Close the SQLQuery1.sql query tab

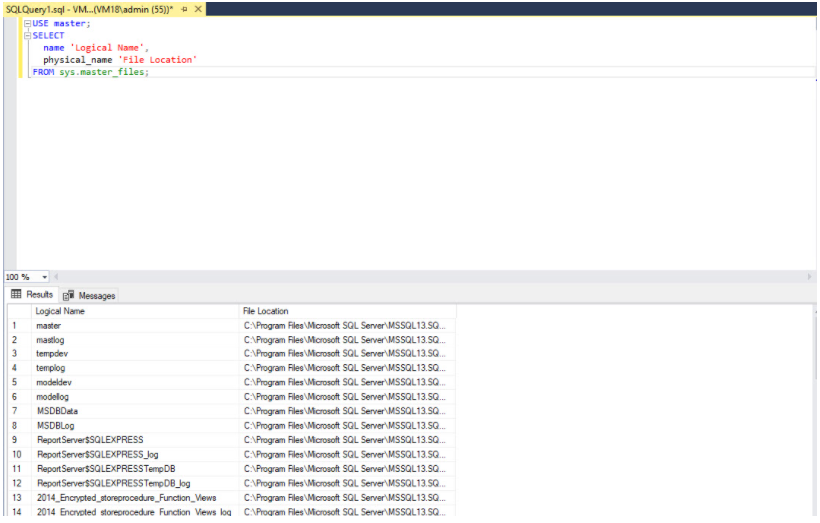coord(198,9)
